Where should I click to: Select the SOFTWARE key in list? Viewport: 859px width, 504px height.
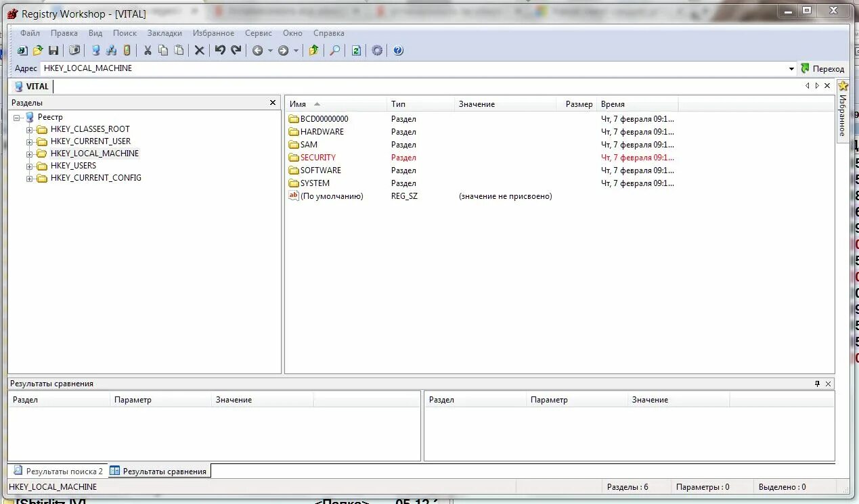pos(315,170)
